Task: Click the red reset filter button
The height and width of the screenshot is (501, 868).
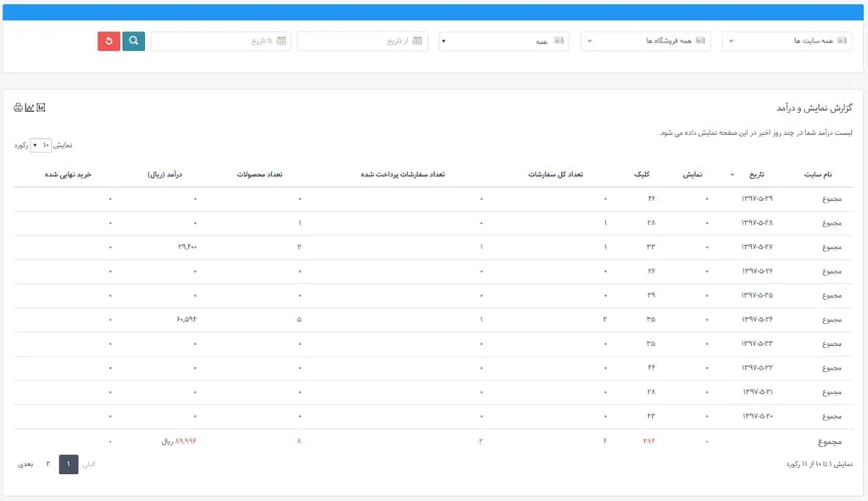Action: click(108, 41)
